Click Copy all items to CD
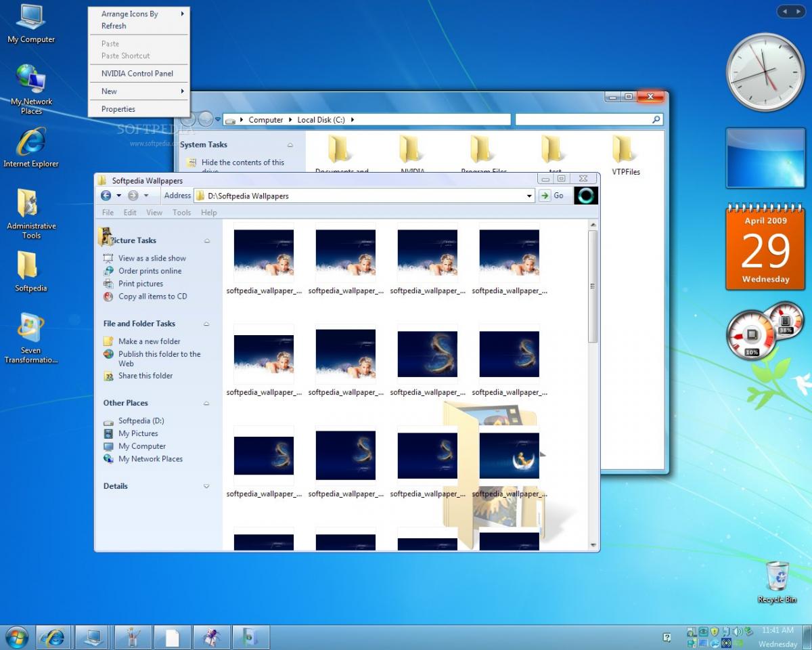The width and height of the screenshot is (812, 650). (x=152, y=297)
